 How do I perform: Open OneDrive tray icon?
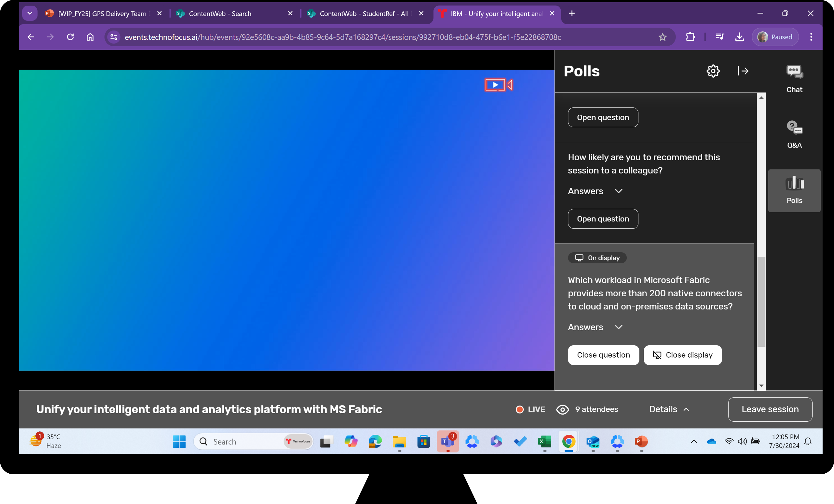pos(711,441)
